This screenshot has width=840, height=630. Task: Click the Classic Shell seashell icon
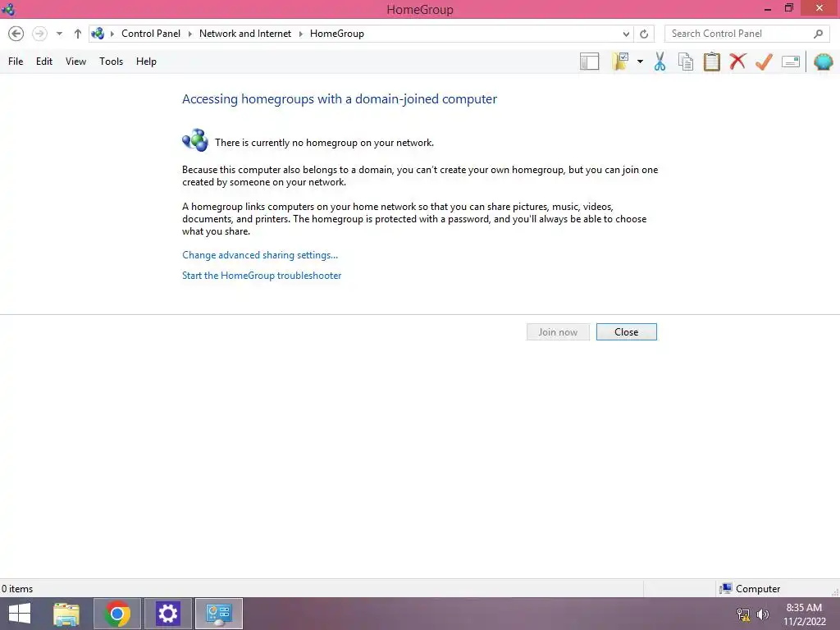[823, 62]
